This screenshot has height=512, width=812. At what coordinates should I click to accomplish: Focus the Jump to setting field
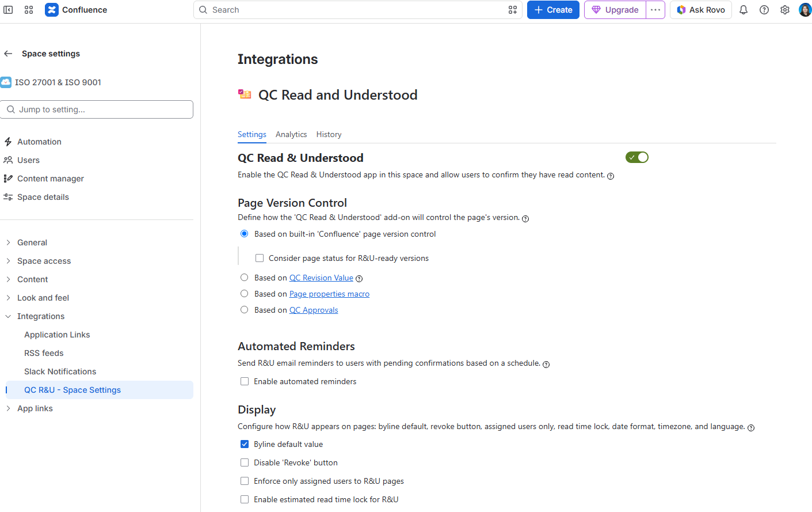click(97, 109)
